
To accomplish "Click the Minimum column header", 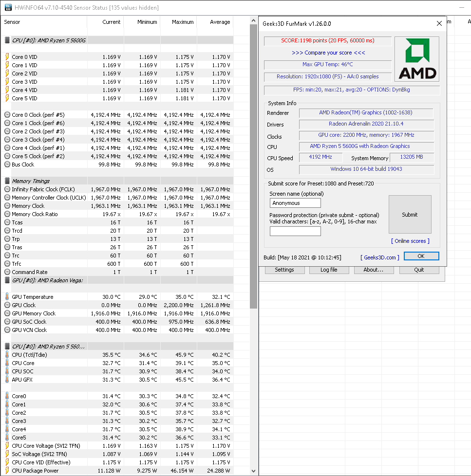I will click(x=147, y=22).
